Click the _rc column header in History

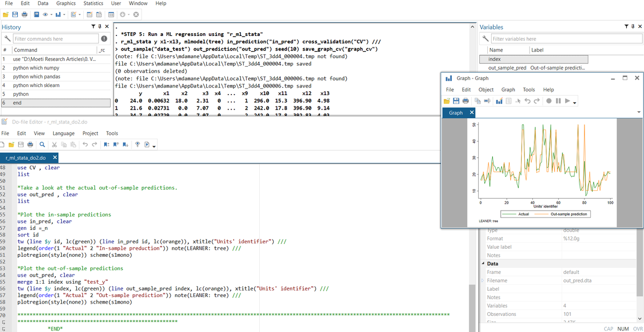point(103,50)
